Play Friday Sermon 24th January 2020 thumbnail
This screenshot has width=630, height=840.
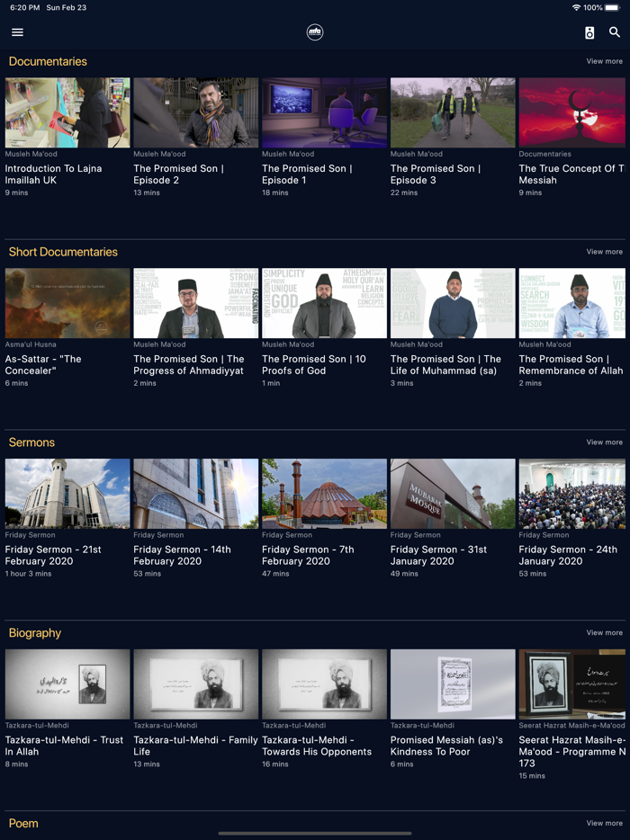coord(572,494)
